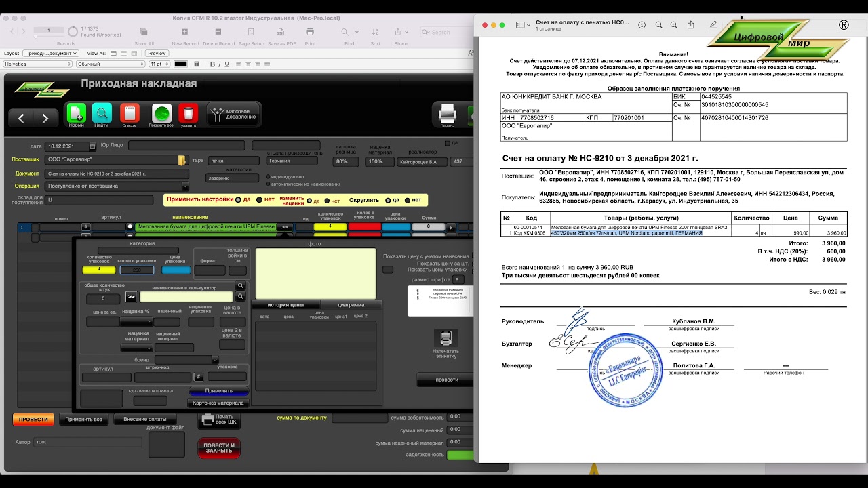The width and height of the screenshot is (868, 488).
Task: Open Карточка материала button
Action: [x=218, y=403]
